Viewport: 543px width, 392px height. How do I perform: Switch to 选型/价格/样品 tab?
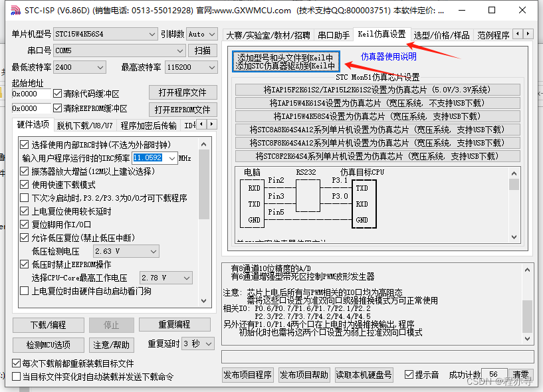[441, 35]
